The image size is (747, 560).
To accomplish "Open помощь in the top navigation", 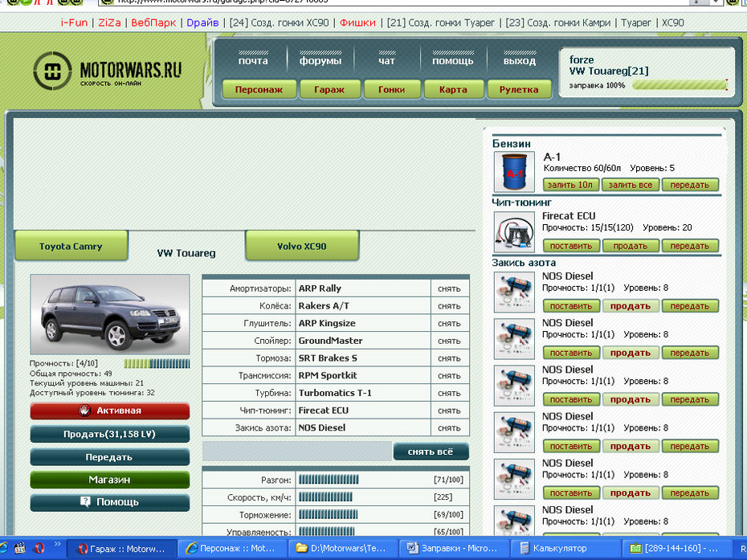I will point(452,60).
